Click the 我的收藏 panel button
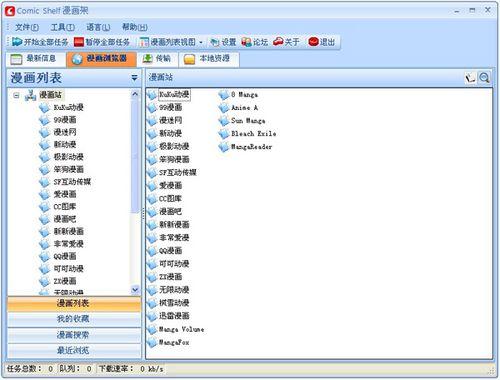500x380 pixels. (x=74, y=319)
